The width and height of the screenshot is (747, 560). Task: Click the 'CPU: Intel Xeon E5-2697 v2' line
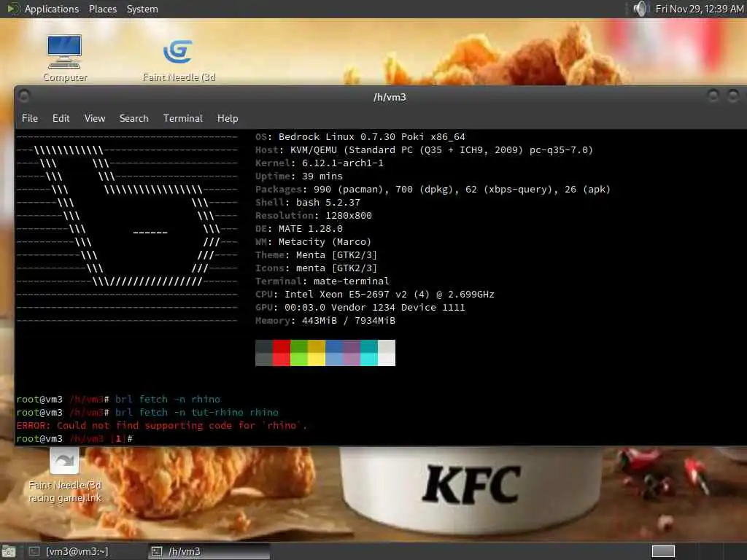[x=375, y=295]
